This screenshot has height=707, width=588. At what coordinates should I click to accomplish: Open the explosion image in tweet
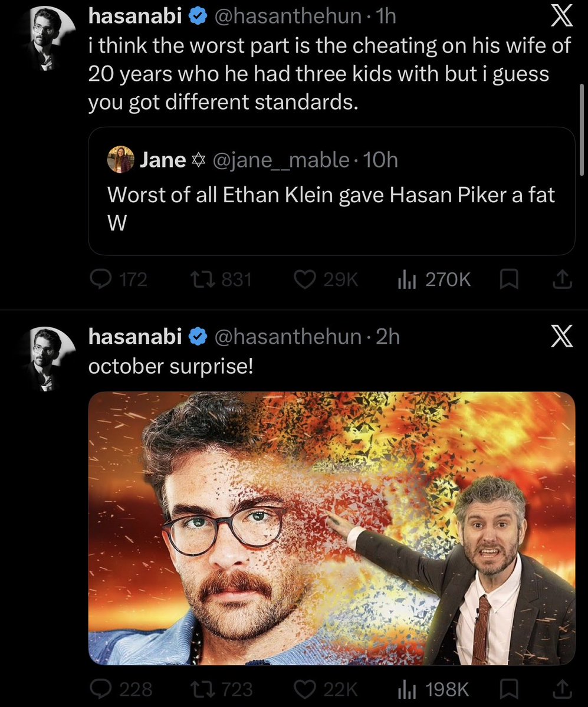pos(331,528)
